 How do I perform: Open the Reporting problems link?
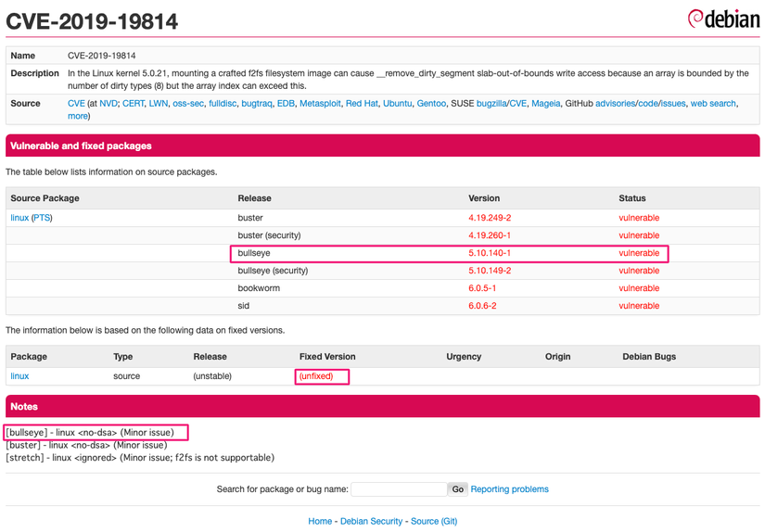tap(509, 489)
